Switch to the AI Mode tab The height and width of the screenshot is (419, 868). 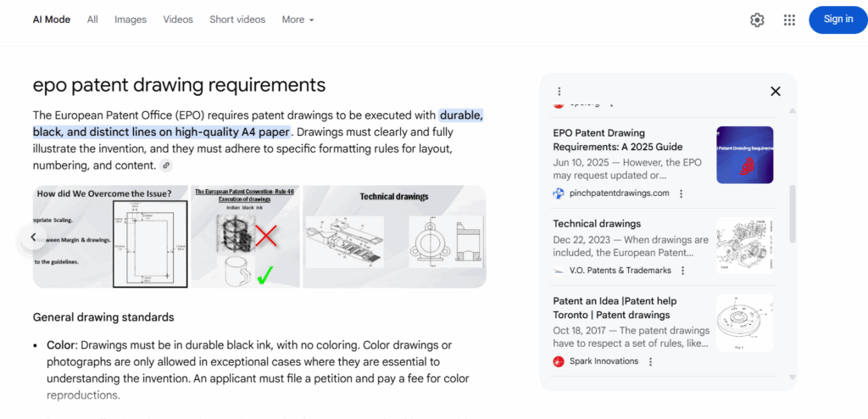[x=52, y=20]
